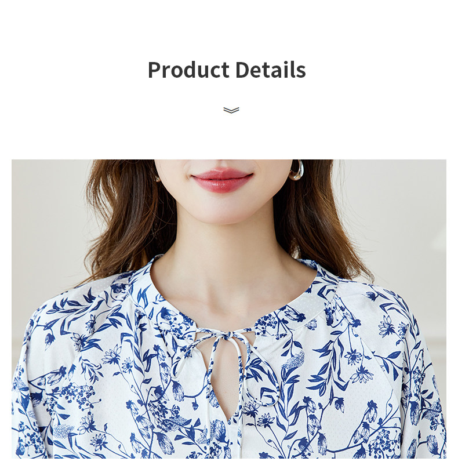The height and width of the screenshot is (476, 458).
Task: Select the word "Details" in the heading
Action: 270,70
